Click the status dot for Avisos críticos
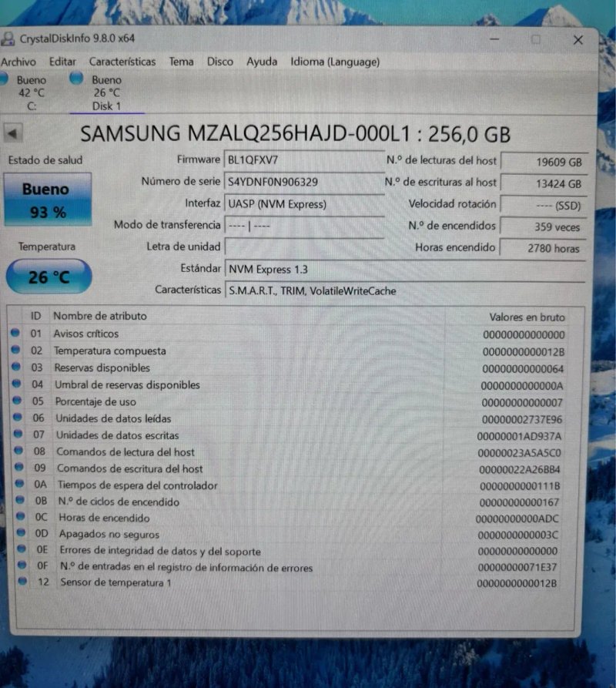This screenshot has width=616, height=688. (15, 333)
